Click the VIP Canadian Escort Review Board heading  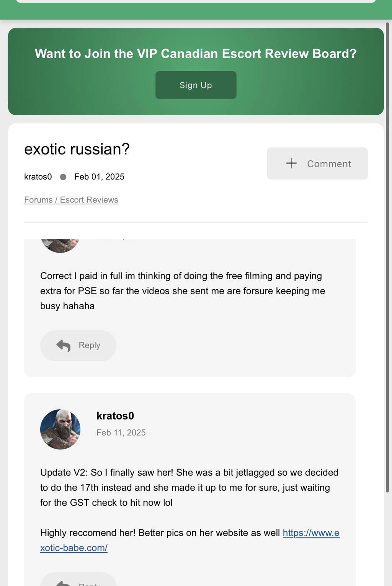196,54
